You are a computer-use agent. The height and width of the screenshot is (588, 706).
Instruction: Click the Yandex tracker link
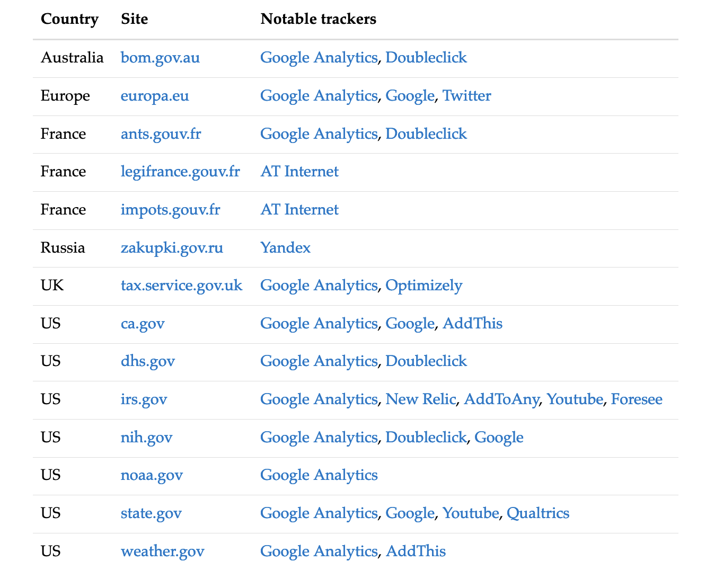[285, 247]
